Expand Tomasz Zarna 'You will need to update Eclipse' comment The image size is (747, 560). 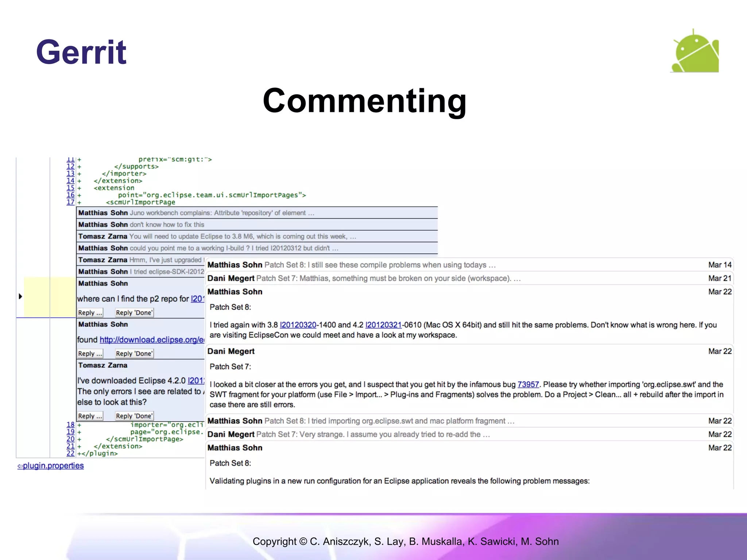pyautogui.click(x=257, y=236)
